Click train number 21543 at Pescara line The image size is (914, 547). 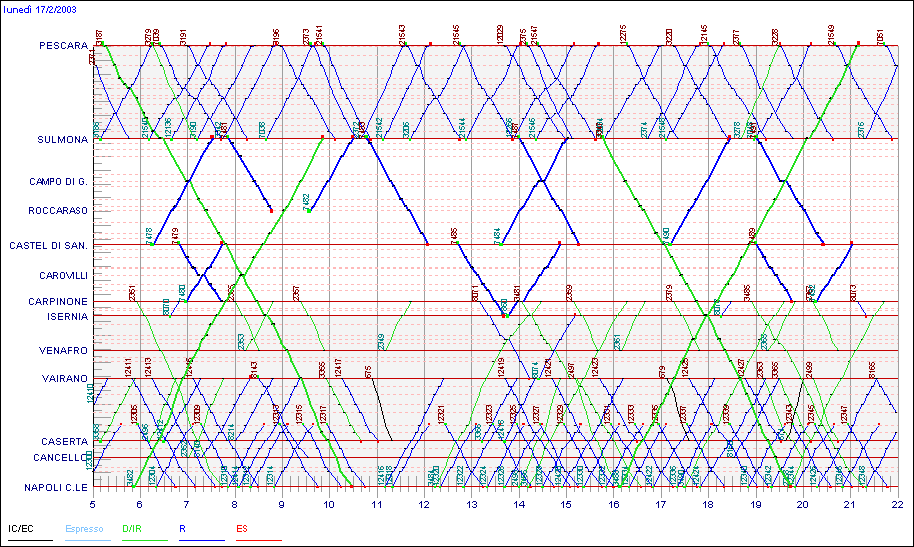pyautogui.click(x=402, y=34)
